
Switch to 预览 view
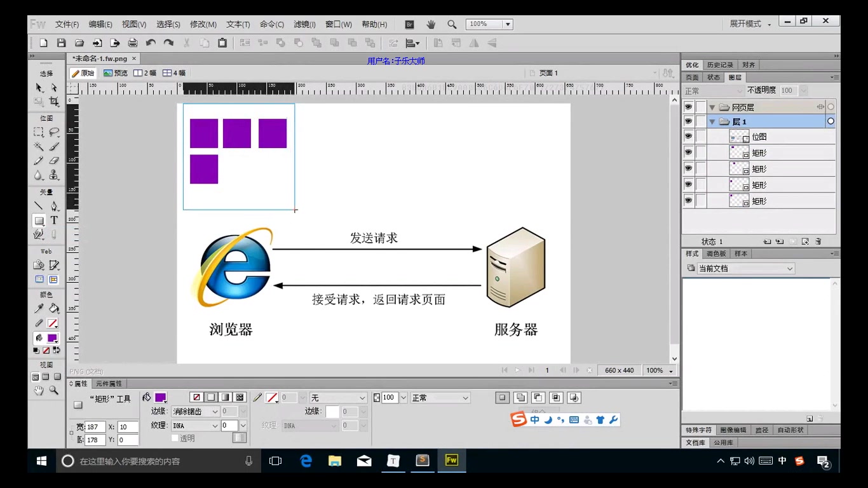[x=116, y=73]
